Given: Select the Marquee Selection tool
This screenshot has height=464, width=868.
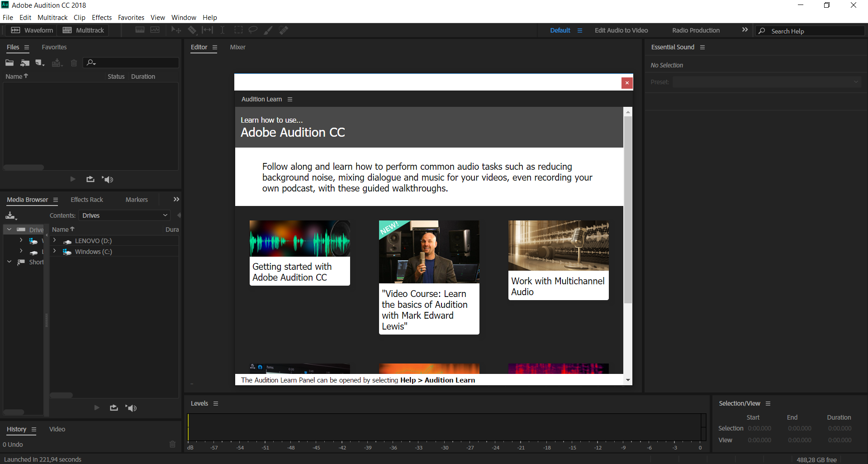Looking at the screenshot, I should [x=238, y=30].
